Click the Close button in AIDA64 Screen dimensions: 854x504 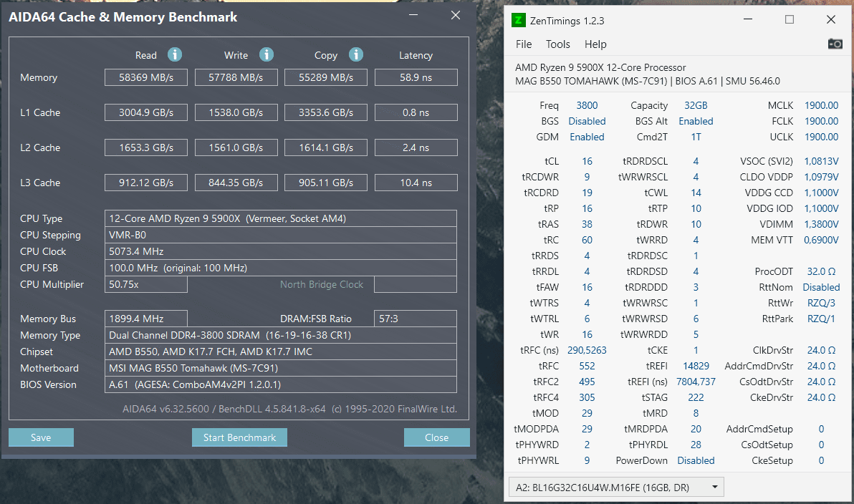pyautogui.click(x=437, y=437)
